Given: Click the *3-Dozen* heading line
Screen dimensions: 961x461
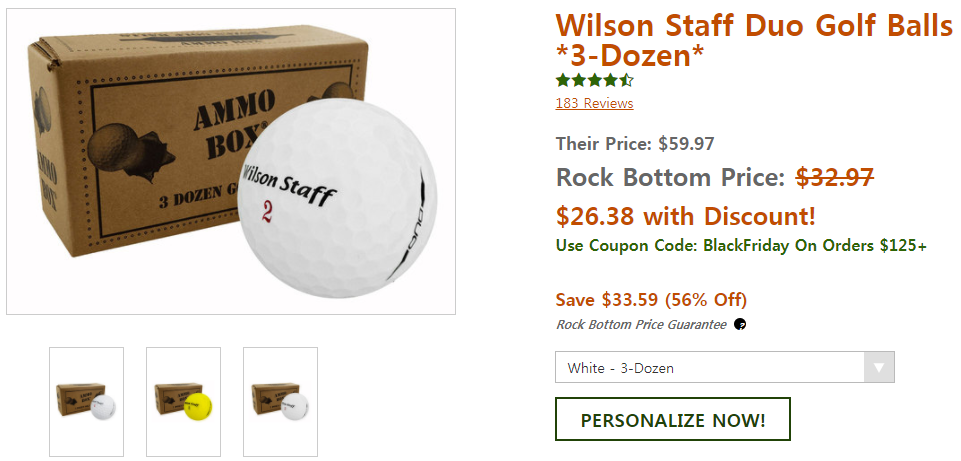Looking at the screenshot, I should [630, 56].
